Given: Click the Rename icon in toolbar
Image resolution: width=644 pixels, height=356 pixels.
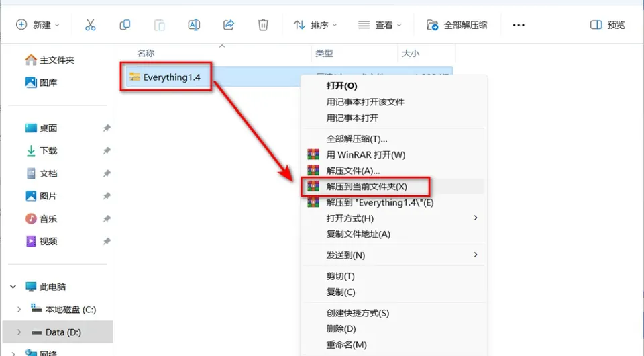Looking at the screenshot, I should [194, 25].
